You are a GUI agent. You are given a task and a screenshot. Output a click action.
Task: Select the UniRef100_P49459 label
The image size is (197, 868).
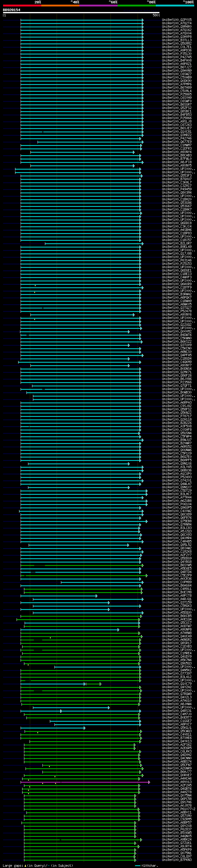176,189
